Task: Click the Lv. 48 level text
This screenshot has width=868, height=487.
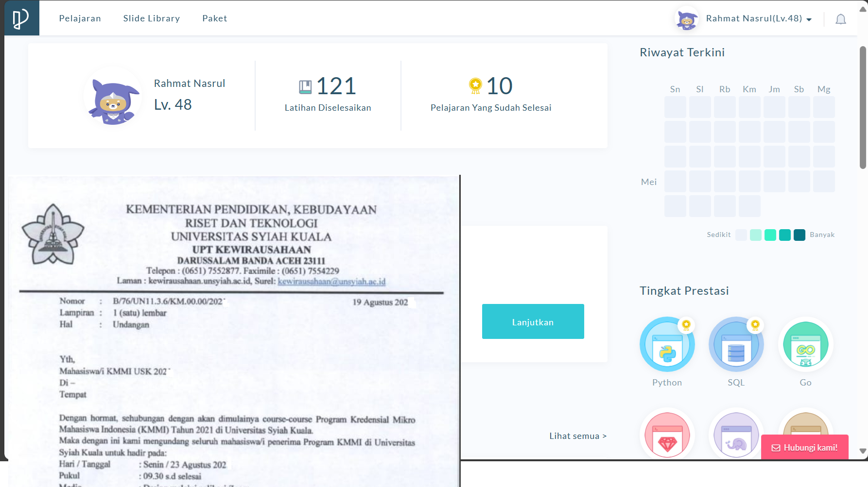Action: [173, 104]
